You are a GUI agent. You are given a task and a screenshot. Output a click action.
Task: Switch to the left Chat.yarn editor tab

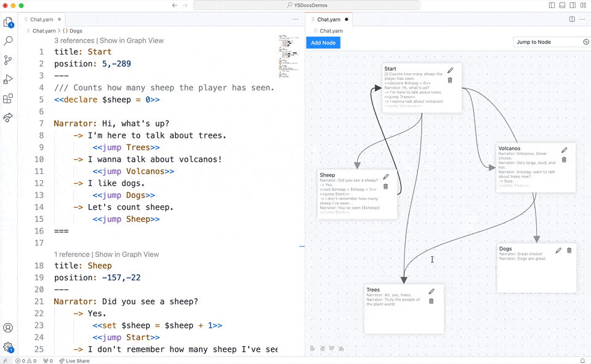coord(41,19)
